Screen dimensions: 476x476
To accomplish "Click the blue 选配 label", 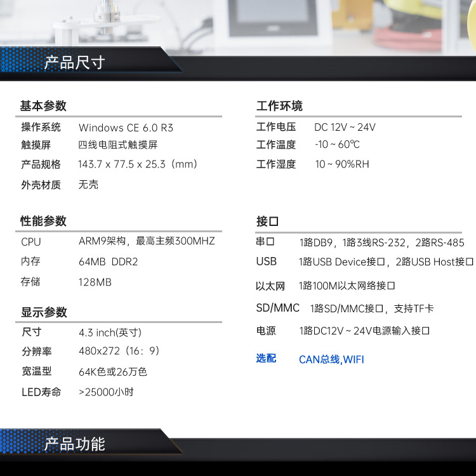I will coord(266,359).
